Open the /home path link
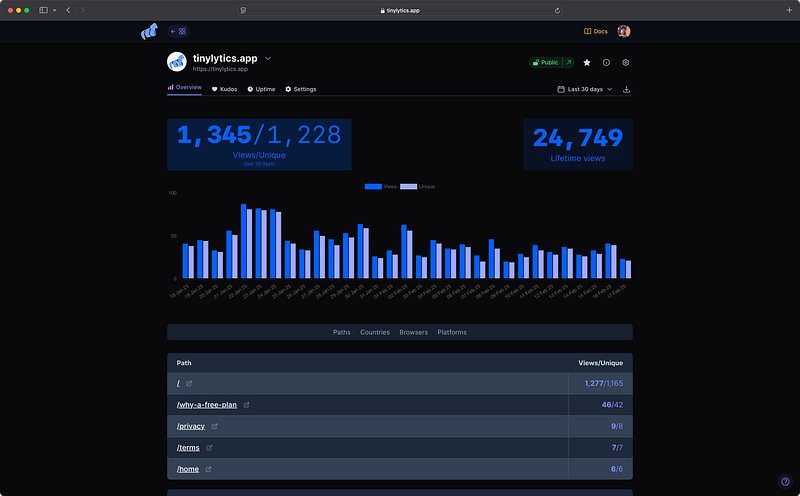The height and width of the screenshot is (496, 800). (188, 469)
